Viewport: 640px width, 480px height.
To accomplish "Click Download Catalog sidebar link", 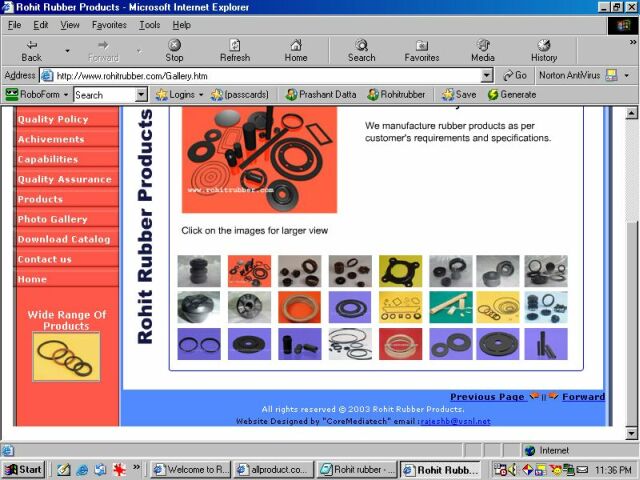I will pyautogui.click(x=64, y=239).
